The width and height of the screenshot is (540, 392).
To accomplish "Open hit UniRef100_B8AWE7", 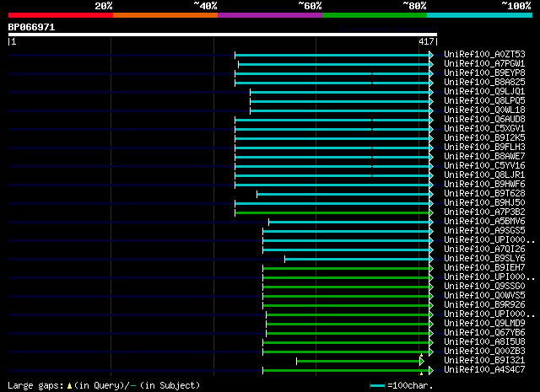I will [x=484, y=157].
